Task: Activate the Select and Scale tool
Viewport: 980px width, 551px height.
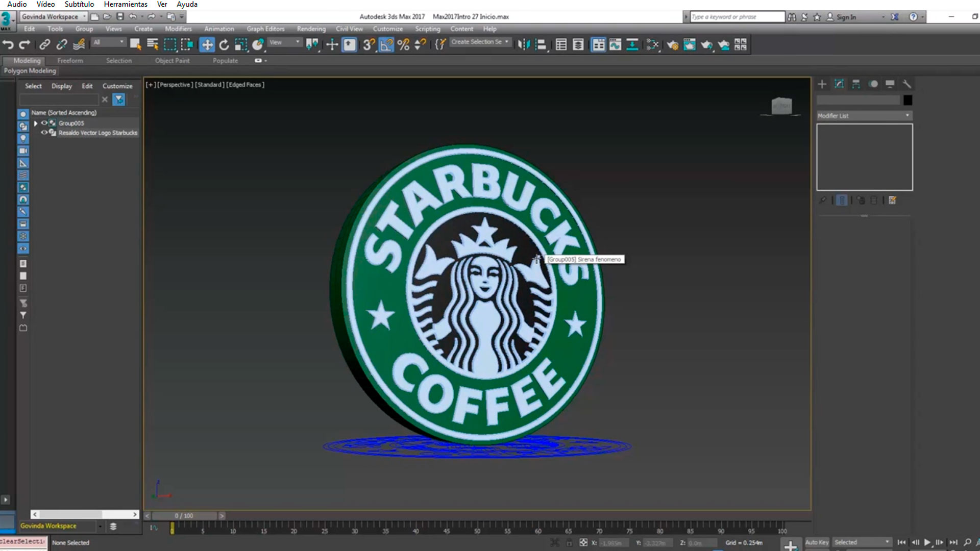Action: 241,45
